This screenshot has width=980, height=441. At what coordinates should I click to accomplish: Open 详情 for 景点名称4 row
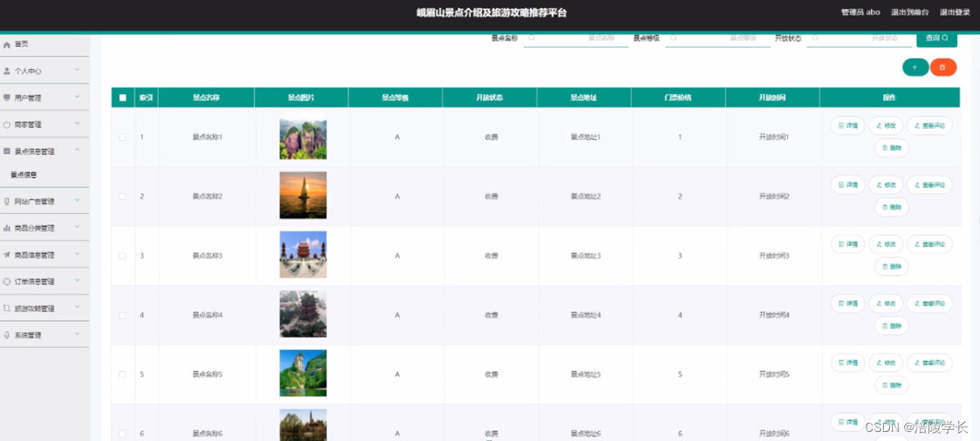(x=848, y=303)
